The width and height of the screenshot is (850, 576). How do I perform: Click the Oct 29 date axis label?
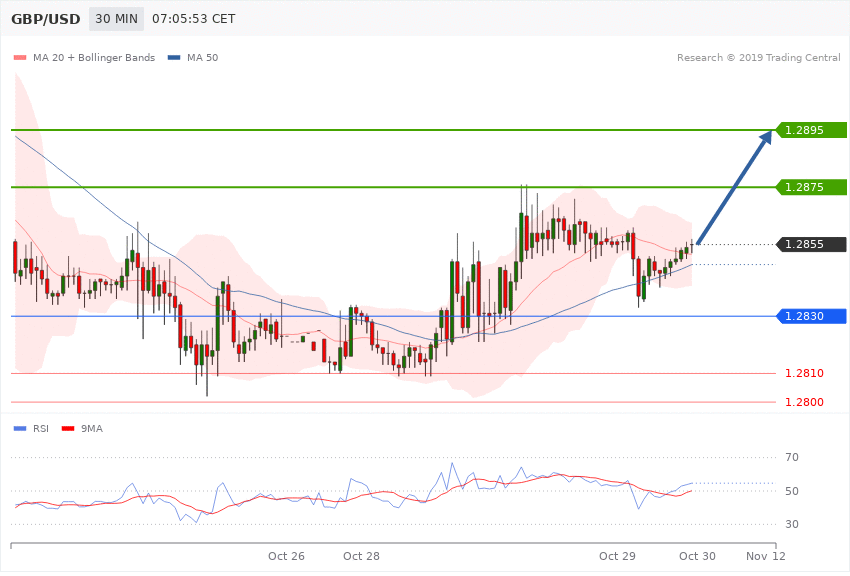(617, 556)
